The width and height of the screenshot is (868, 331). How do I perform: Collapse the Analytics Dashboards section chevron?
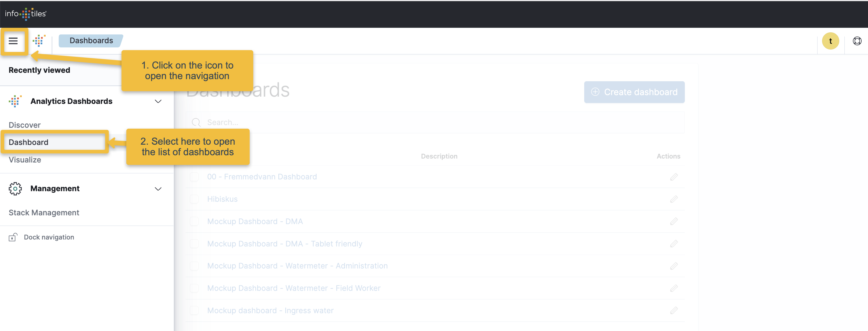(x=158, y=101)
